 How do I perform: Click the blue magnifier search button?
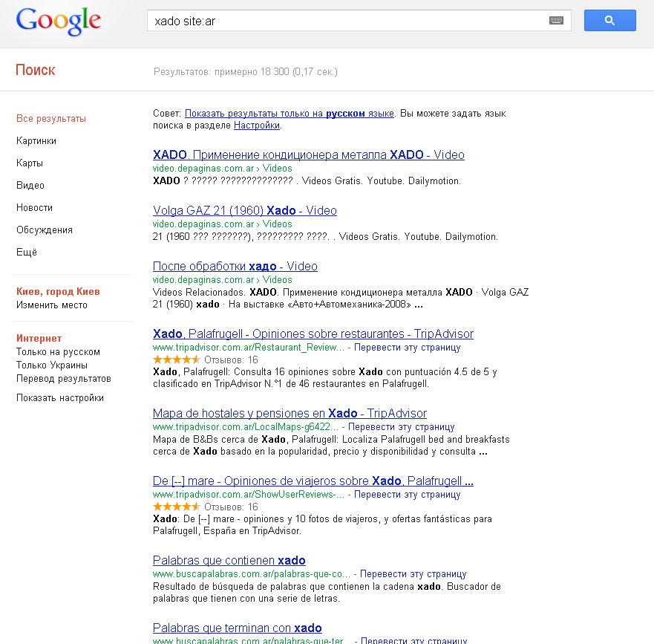click(609, 21)
